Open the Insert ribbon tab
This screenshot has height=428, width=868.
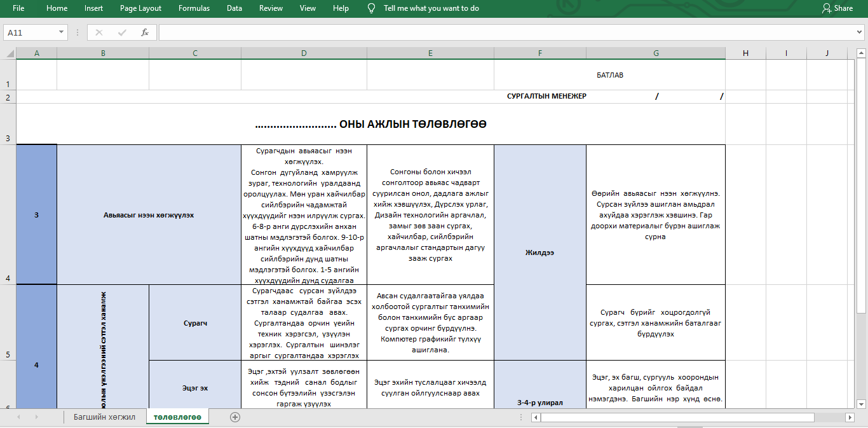(x=93, y=8)
